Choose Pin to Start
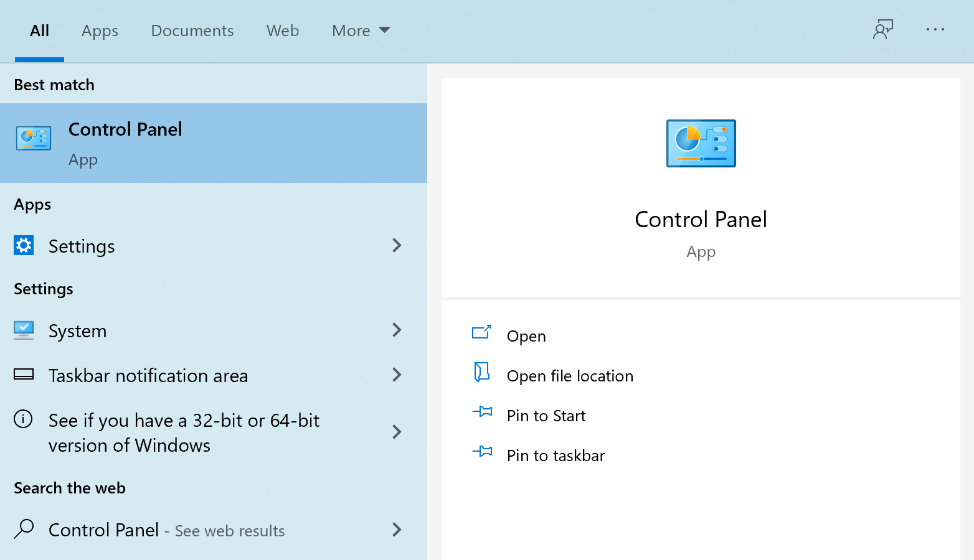The height and width of the screenshot is (560, 974). pos(546,416)
